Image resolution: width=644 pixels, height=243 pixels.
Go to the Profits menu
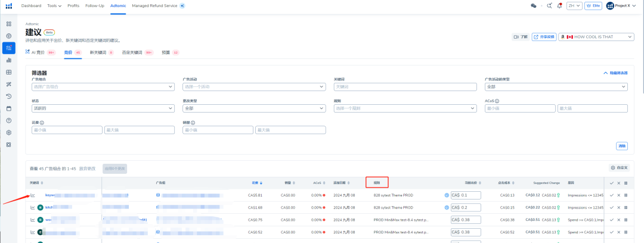[x=73, y=6]
